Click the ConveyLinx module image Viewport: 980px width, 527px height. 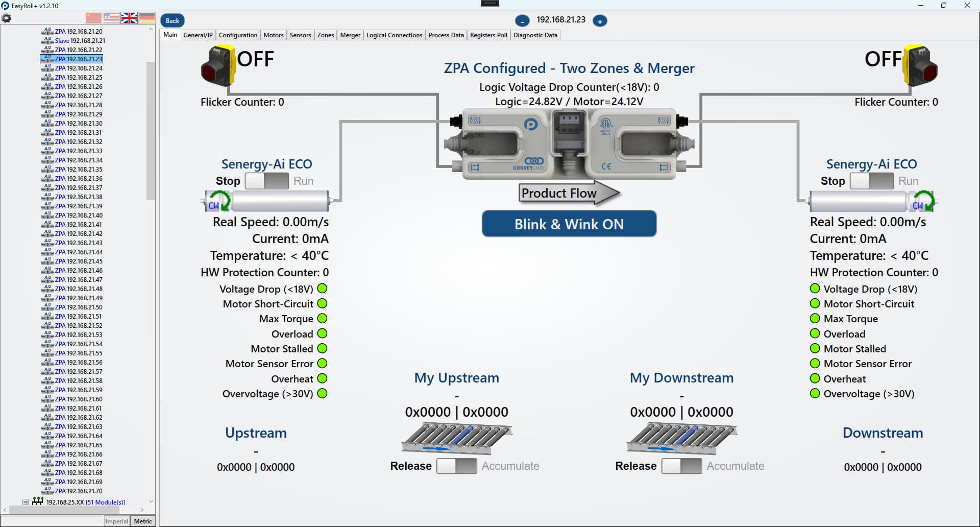(569, 144)
